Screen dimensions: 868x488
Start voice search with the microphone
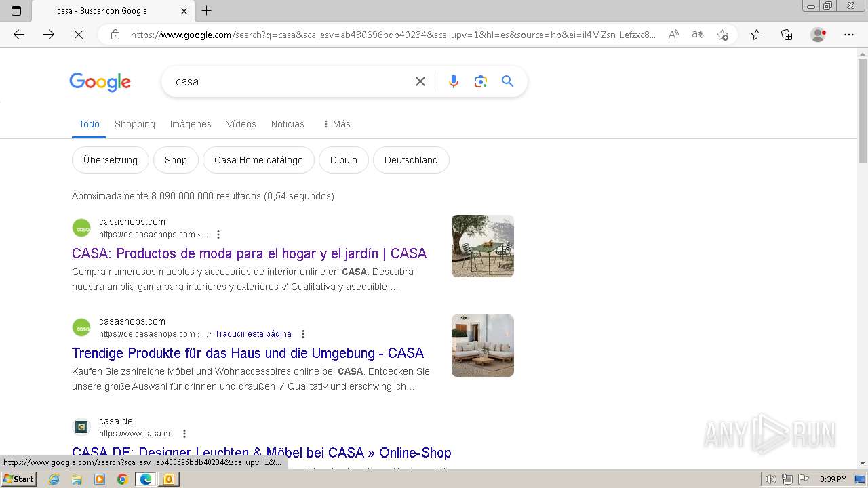(x=454, y=81)
